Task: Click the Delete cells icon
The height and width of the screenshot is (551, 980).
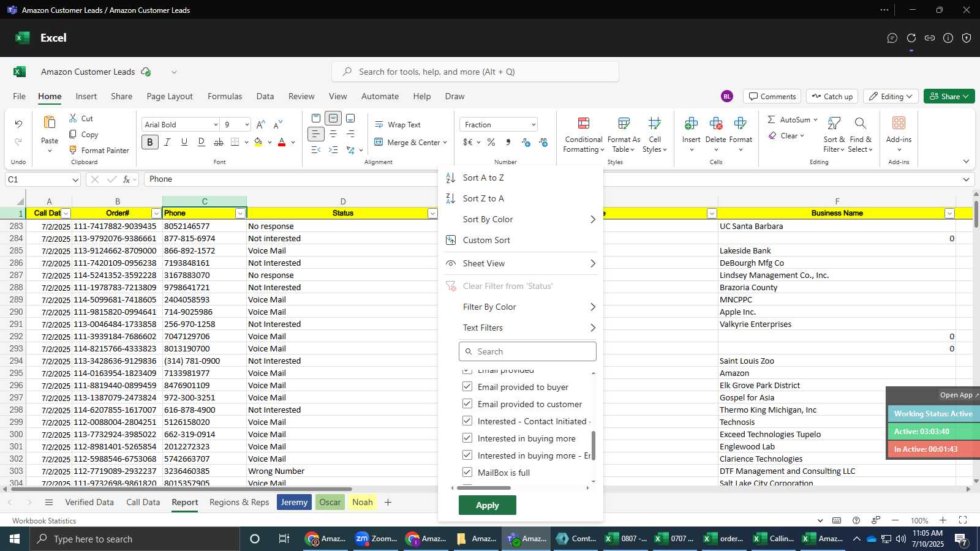Action: point(715,124)
